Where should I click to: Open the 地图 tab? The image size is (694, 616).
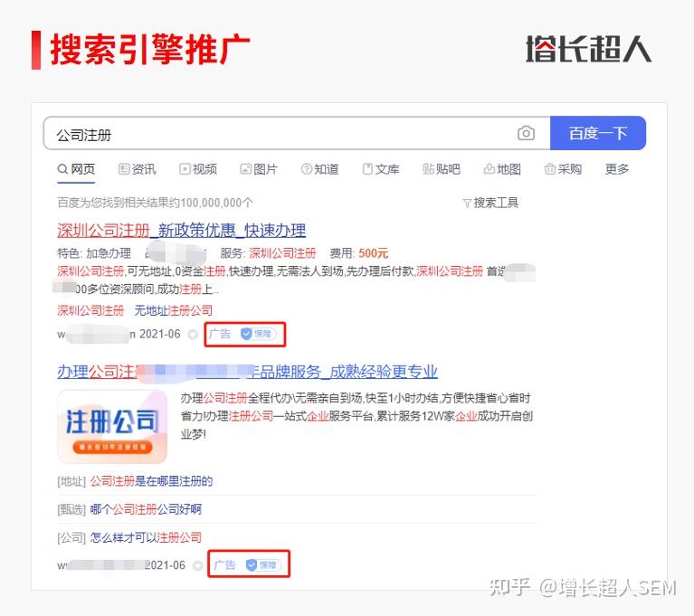(x=502, y=169)
